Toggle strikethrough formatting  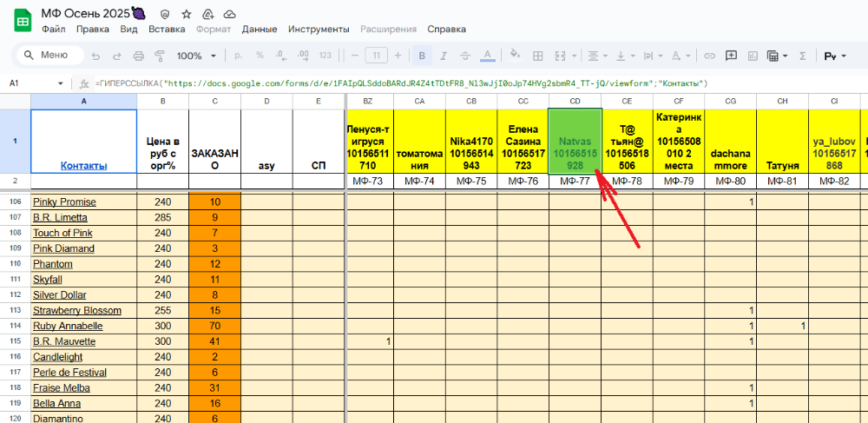pos(465,56)
